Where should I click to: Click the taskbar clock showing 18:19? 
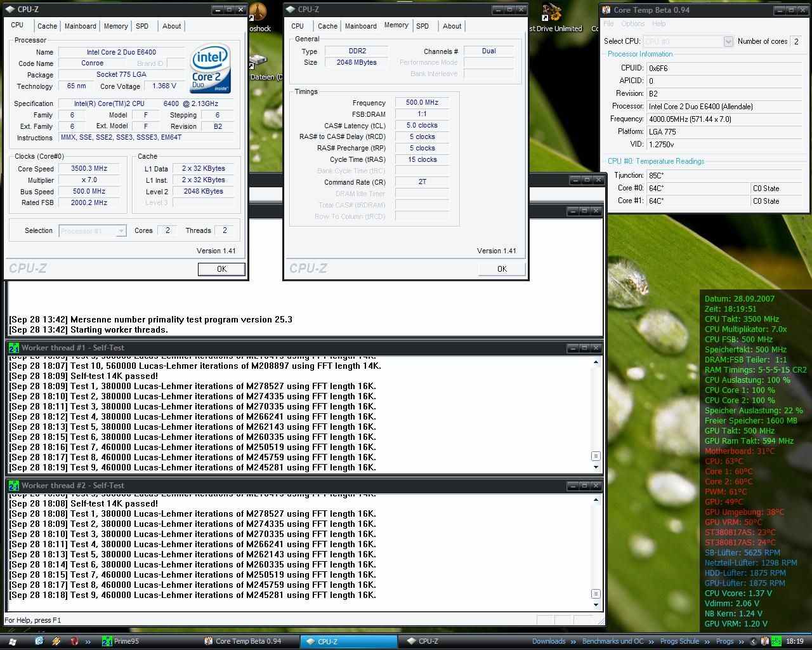[x=794, y=641]
